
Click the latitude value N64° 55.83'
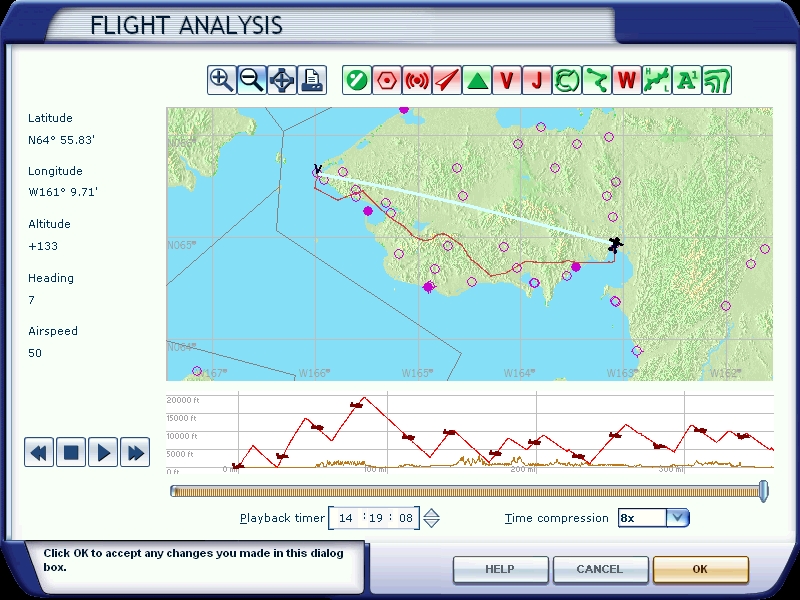click(x=61, y=140)
